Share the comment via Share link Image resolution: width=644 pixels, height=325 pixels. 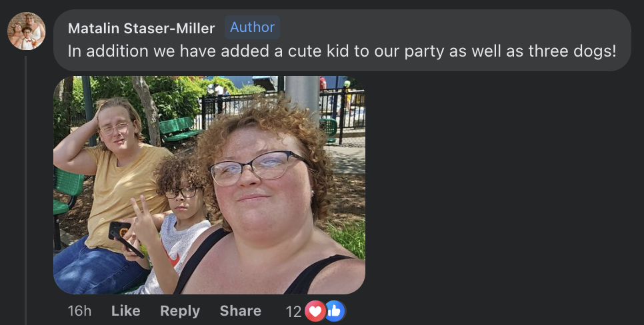(x=240, y=310)
